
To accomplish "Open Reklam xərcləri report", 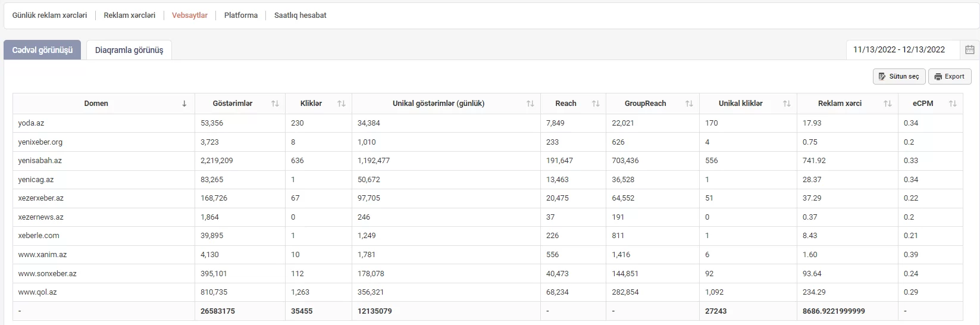I will point(130,15).
